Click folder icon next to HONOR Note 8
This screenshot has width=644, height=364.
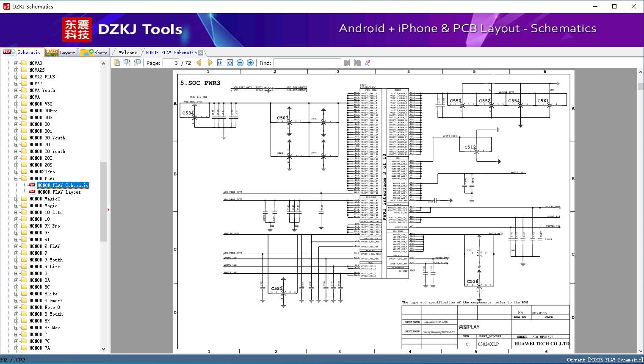(24, 307)
